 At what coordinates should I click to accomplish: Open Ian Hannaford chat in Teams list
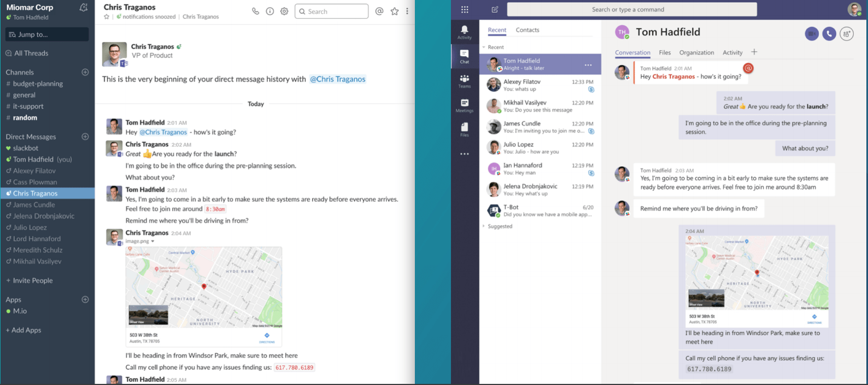click(x=540, y=169)
